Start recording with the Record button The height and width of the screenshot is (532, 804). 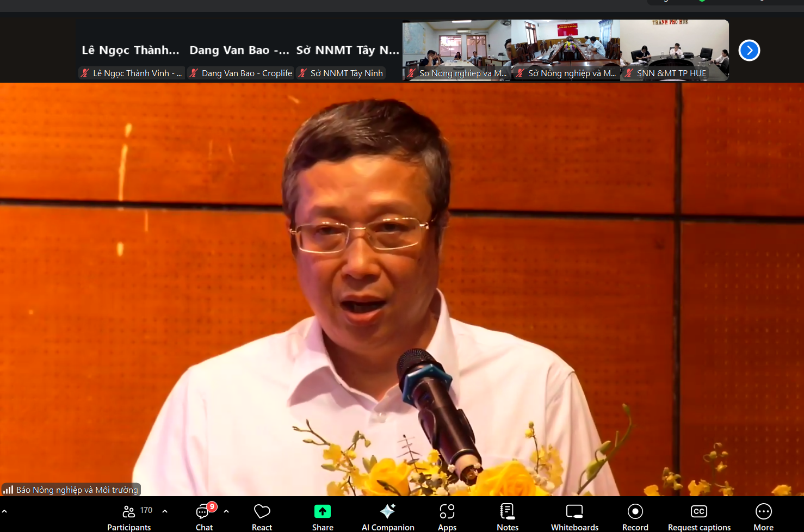click(x=635, y=517)
